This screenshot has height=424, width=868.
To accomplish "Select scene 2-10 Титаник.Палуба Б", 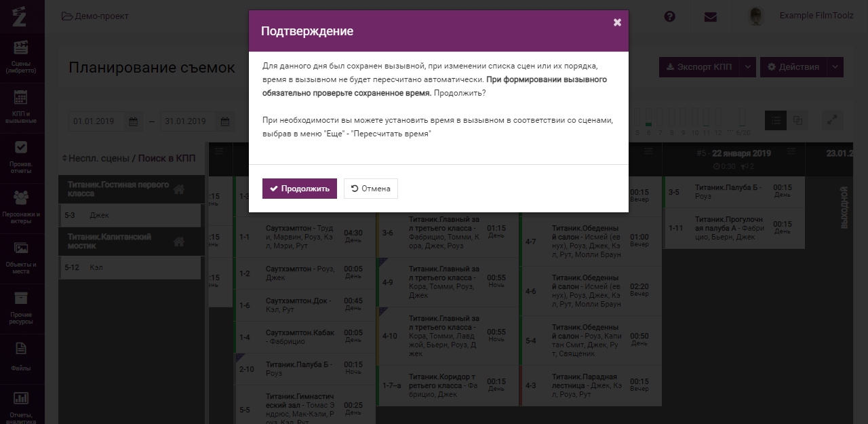I will (x=304, y=369).
